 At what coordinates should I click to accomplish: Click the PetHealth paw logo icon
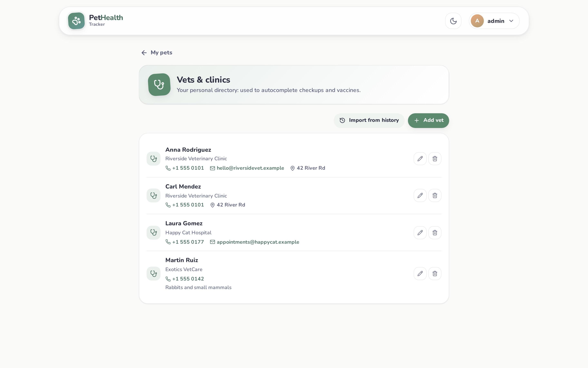point(76,21)
